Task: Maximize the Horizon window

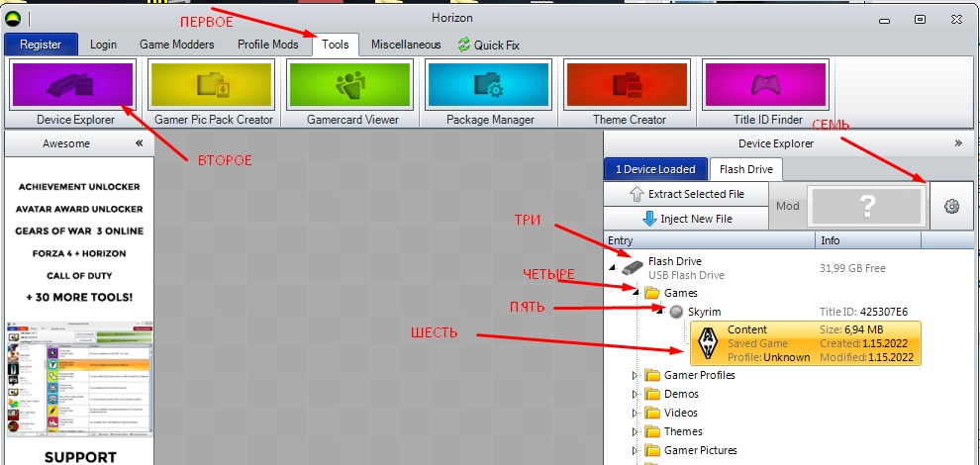Action: coord(920,20)
